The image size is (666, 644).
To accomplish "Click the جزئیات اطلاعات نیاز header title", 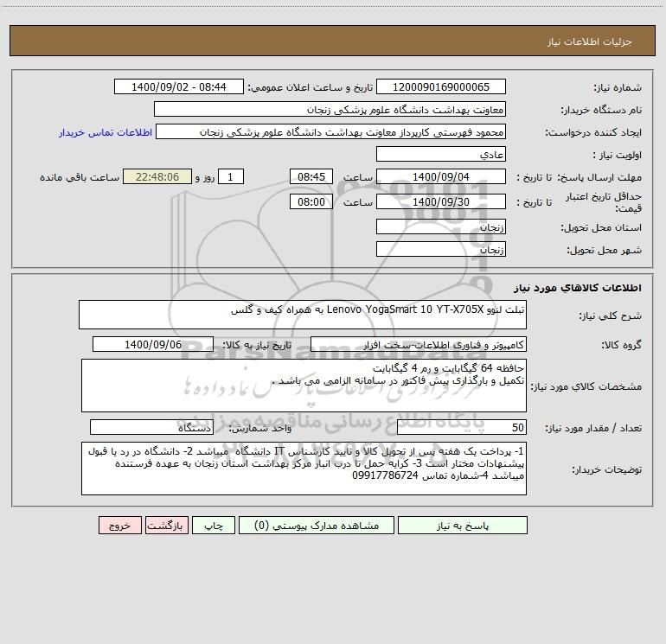I will tap(590, 41).
